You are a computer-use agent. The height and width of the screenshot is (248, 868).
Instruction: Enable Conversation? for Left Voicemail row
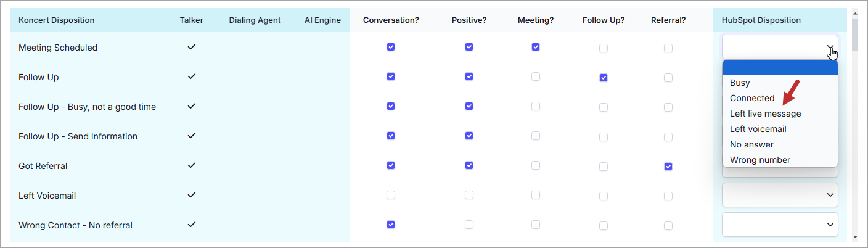[391, 195]
